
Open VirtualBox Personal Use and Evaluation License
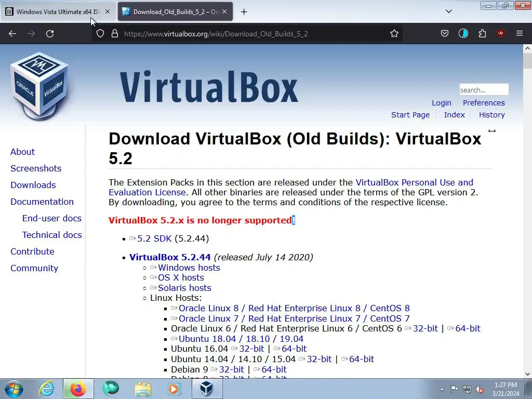[x=414, y=182]
